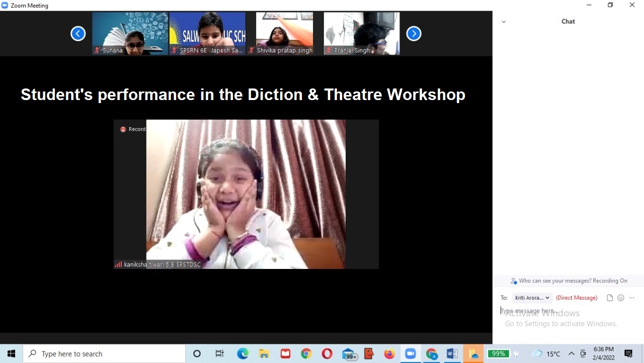Open the emoji picker in chat
The height and width of the screenshot is (363, 644).
pyautogui.click(x=621, y=298)
